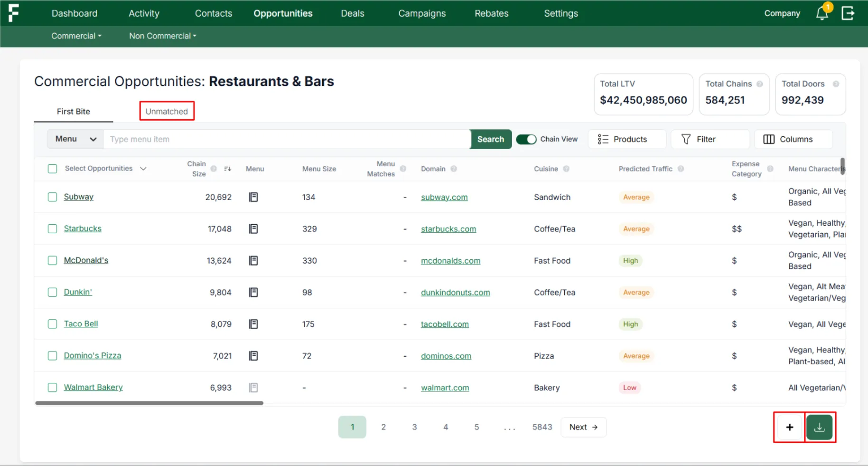This screenshot has width=868, height=466.
Task: Open the menu icon for Subway
Action: tap(253, 197)
